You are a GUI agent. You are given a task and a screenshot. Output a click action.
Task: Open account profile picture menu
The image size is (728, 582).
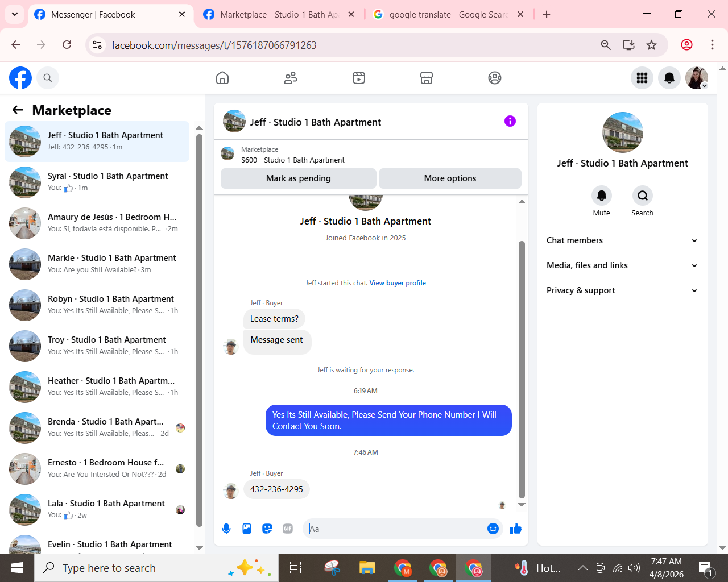click(x=697, y=78)
